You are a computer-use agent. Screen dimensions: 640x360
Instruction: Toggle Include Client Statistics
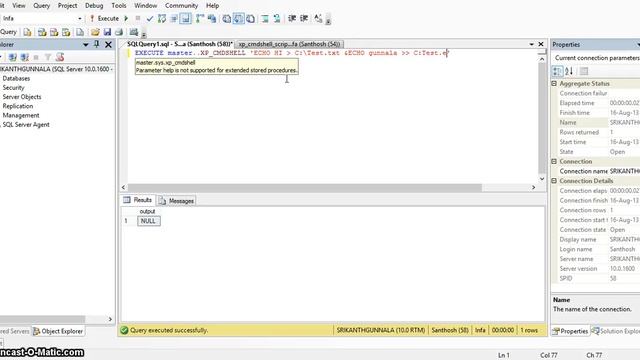[x=212, y=18]
